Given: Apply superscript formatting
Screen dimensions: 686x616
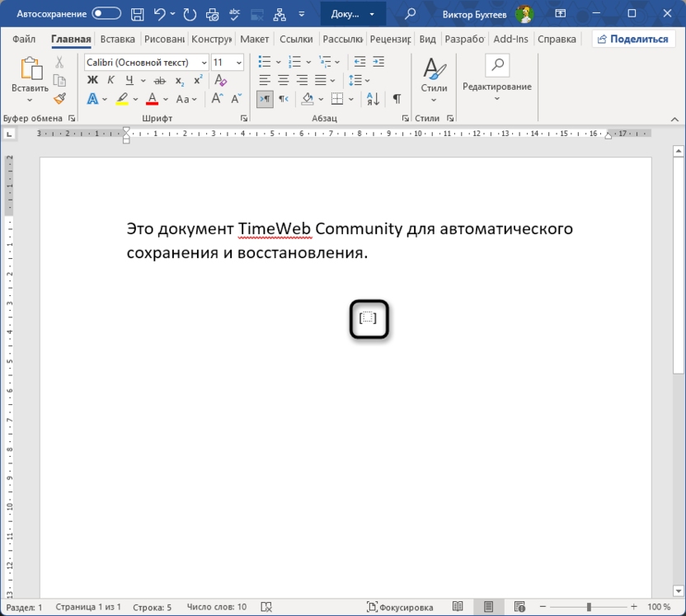Looking at the screenshot, I should click(x=198, y=80).
